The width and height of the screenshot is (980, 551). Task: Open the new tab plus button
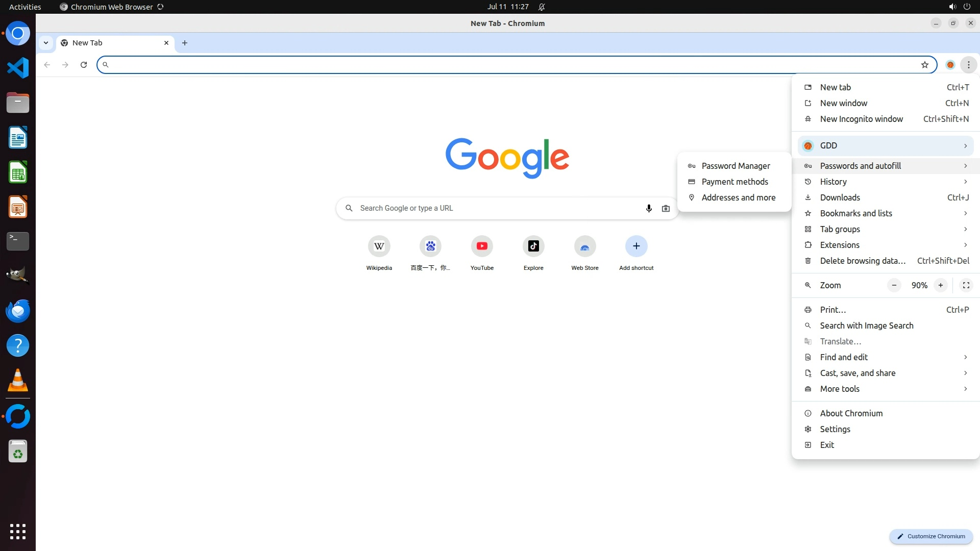[185, 43]
